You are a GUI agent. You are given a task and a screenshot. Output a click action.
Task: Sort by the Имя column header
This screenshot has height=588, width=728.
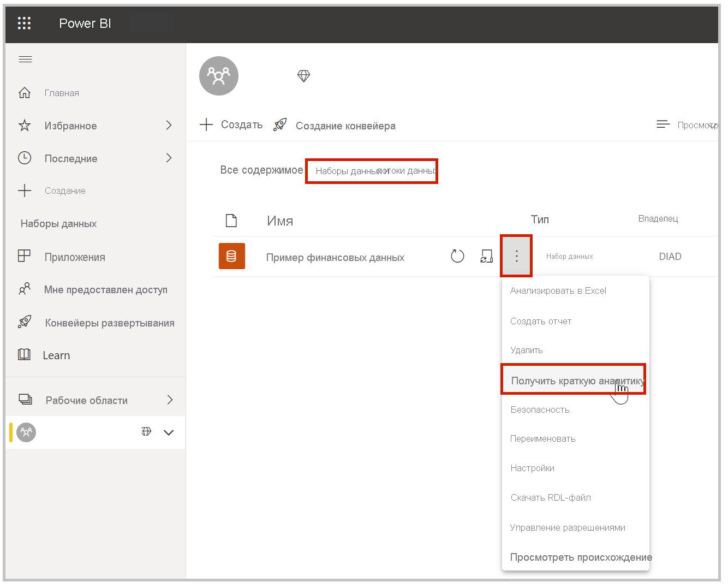point(280,221)
